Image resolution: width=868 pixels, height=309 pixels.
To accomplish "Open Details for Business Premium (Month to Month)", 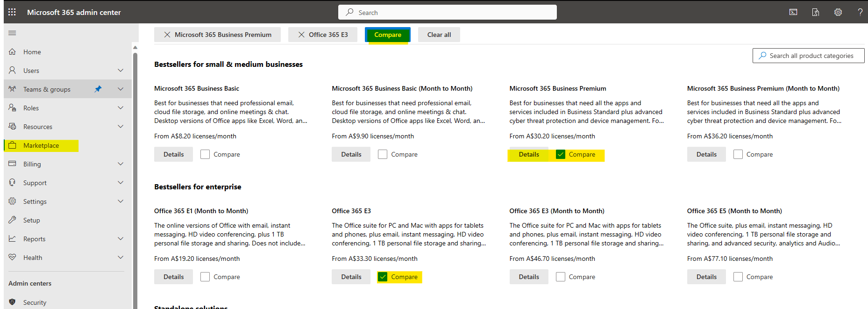I will pos(706,154).
